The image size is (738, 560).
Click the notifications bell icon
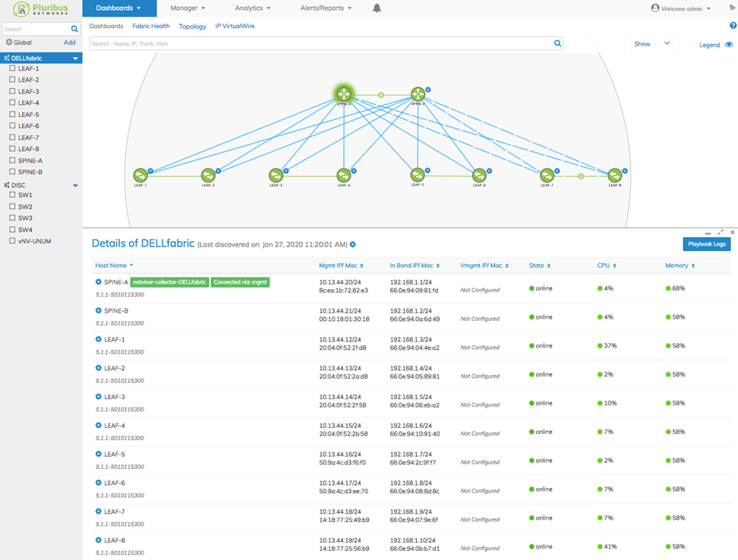coord(377,8)
